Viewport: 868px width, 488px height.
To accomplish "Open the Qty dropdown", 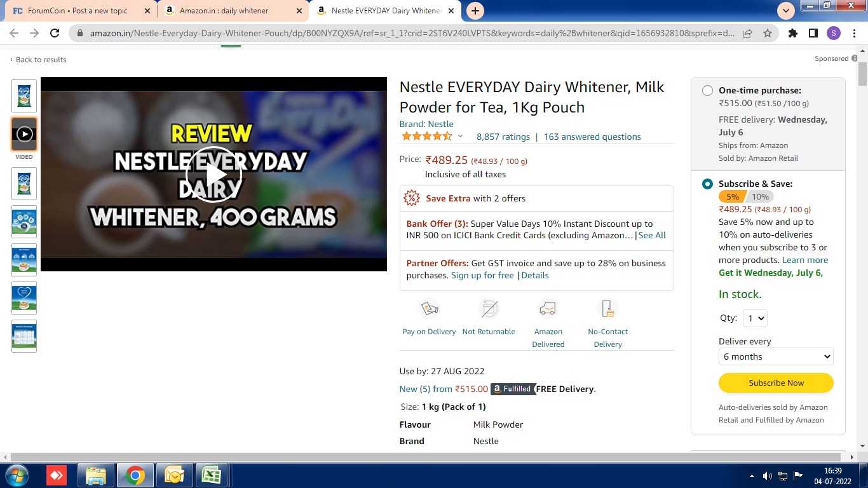I will coord(755,318).
